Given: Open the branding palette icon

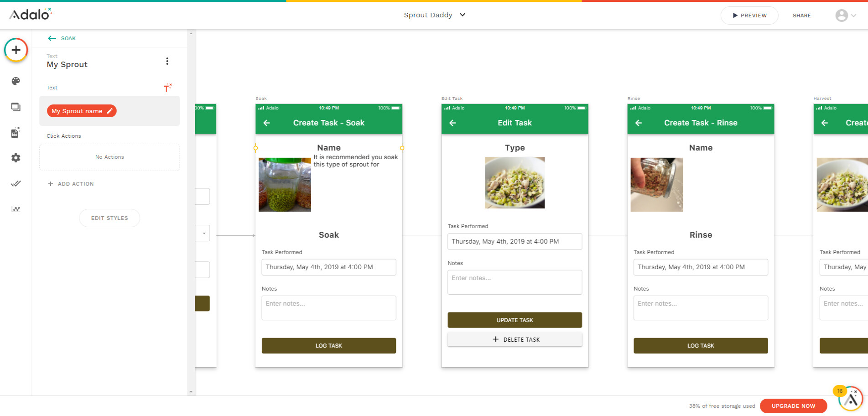Looking at the screenshot, I should tap(16, 81).
